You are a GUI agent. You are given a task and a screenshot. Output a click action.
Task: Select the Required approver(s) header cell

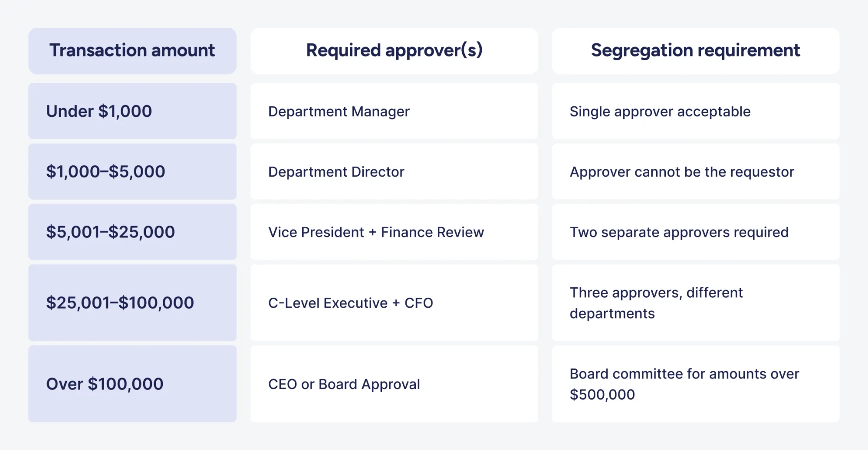(394, 50)
